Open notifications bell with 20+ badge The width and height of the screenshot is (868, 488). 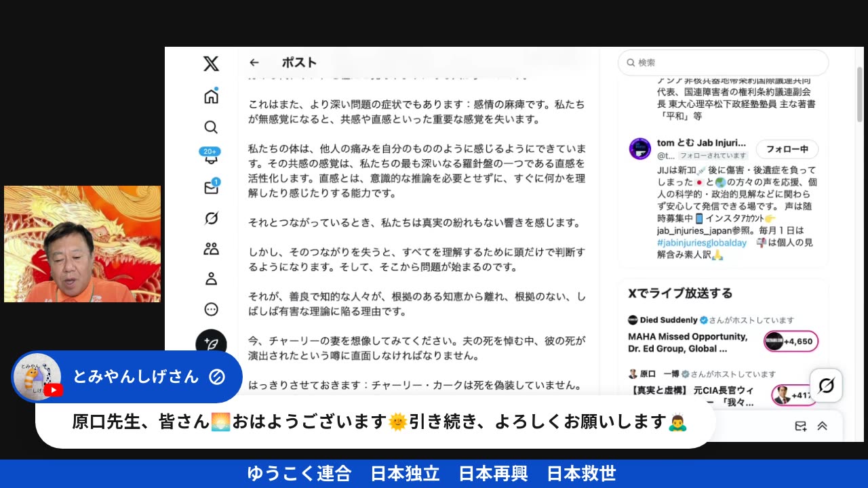click(211, 157)
